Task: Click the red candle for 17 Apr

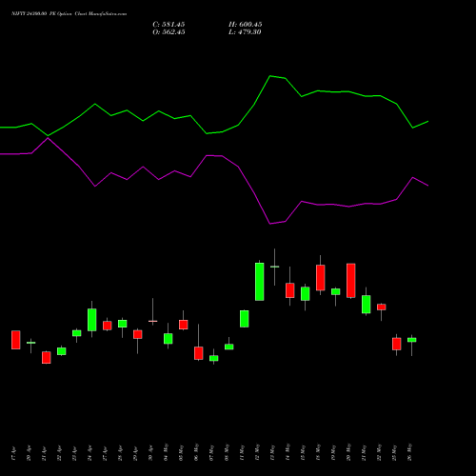Action: 16,340
